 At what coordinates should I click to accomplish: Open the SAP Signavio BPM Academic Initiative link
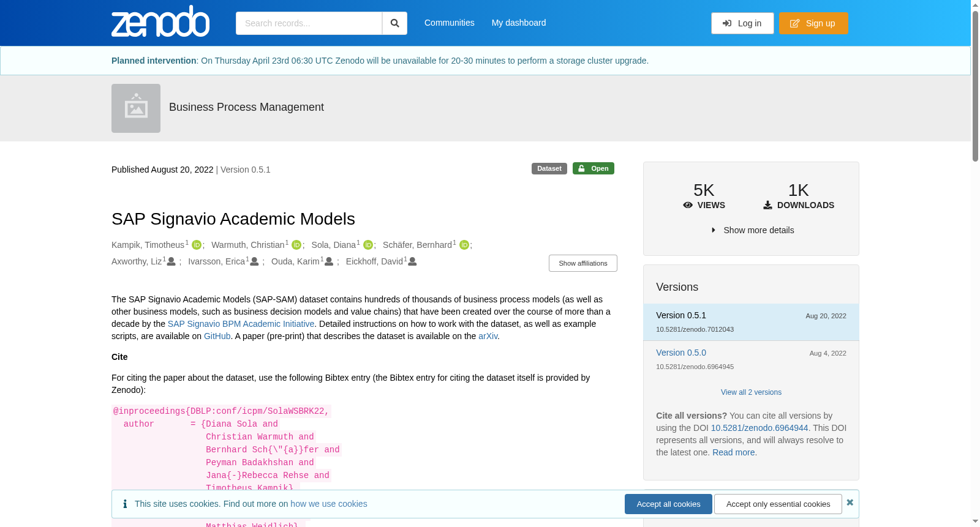[241, 324]
